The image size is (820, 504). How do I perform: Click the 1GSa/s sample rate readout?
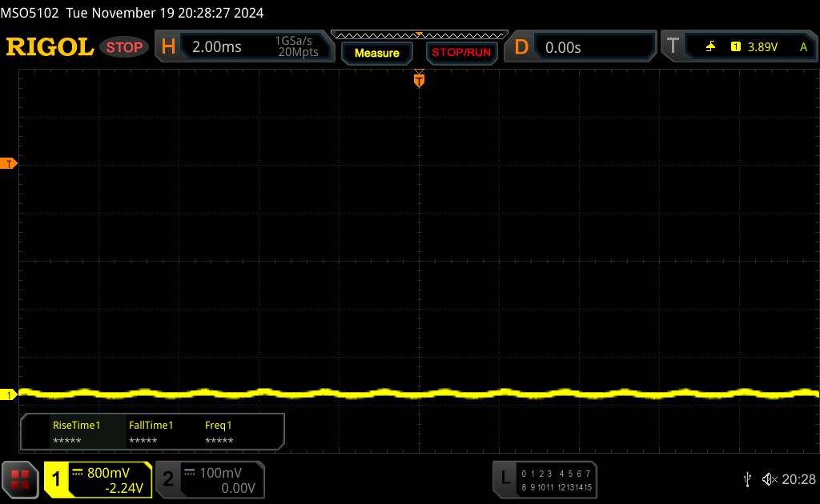tap(293, 41)
